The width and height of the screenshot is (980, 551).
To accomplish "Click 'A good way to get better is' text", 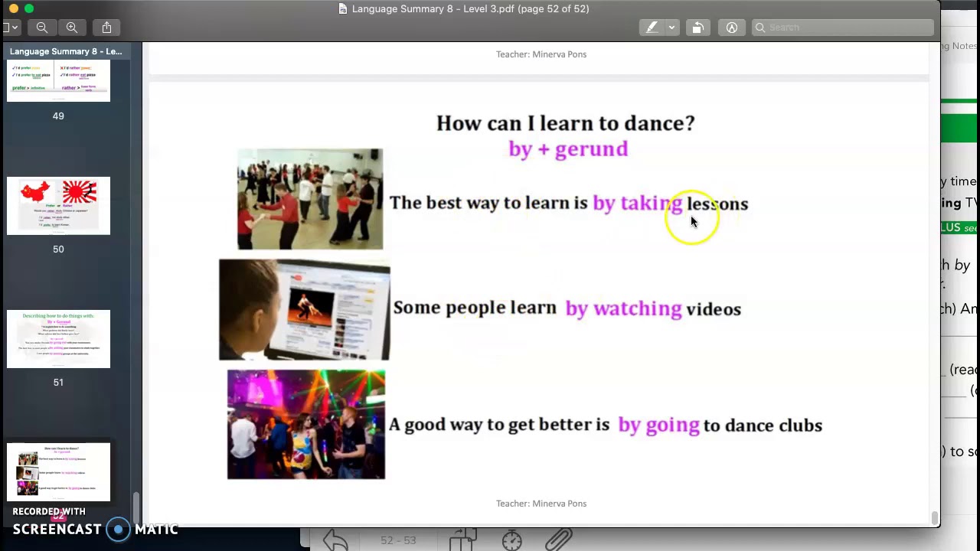I will [x=499, y=425].
